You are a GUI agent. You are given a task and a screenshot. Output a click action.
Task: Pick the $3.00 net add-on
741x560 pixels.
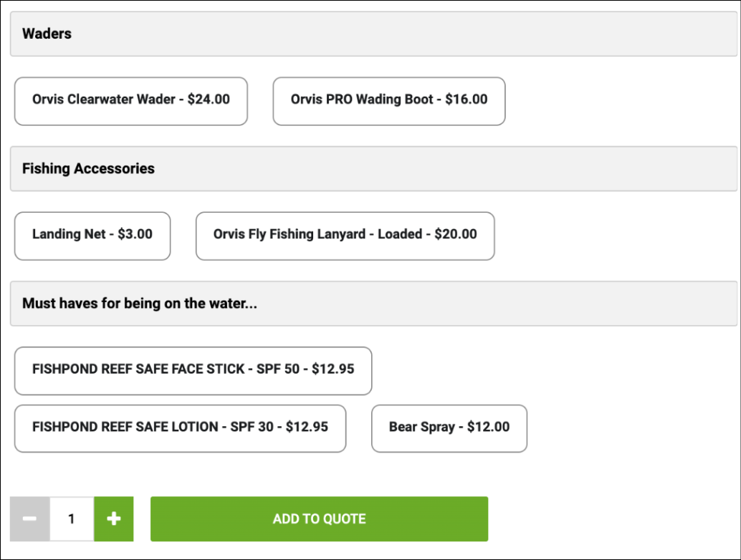click(x=92, y=236)
